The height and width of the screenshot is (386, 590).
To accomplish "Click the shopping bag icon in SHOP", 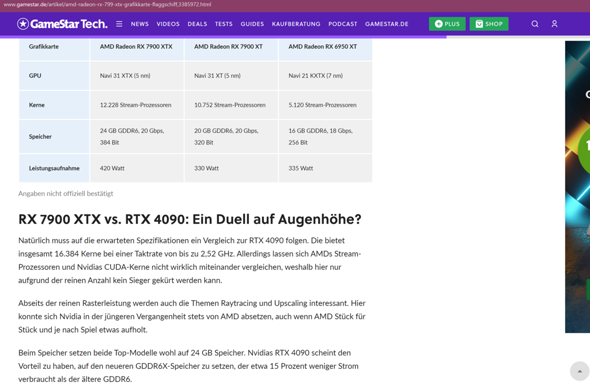I will [x=479, y=24].
